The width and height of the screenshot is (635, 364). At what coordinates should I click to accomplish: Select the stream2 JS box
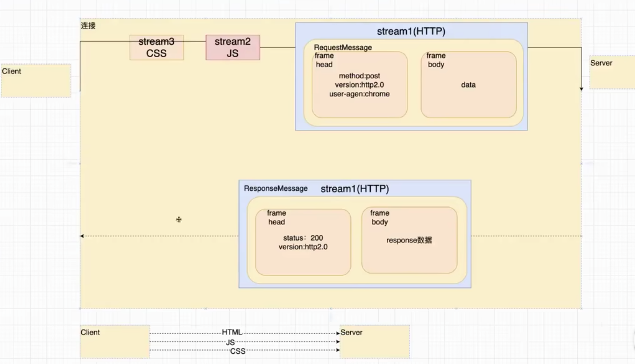pyautogui.click(x=233, y=48)
